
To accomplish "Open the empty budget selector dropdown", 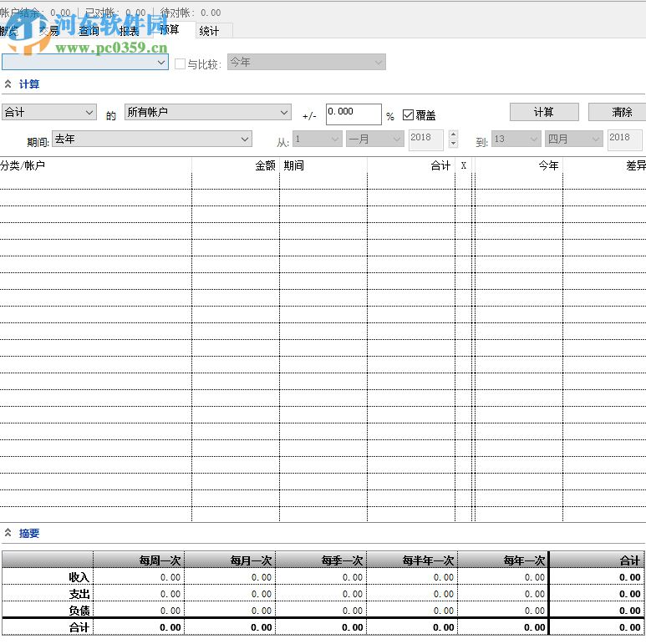I will tap(85, 63).
